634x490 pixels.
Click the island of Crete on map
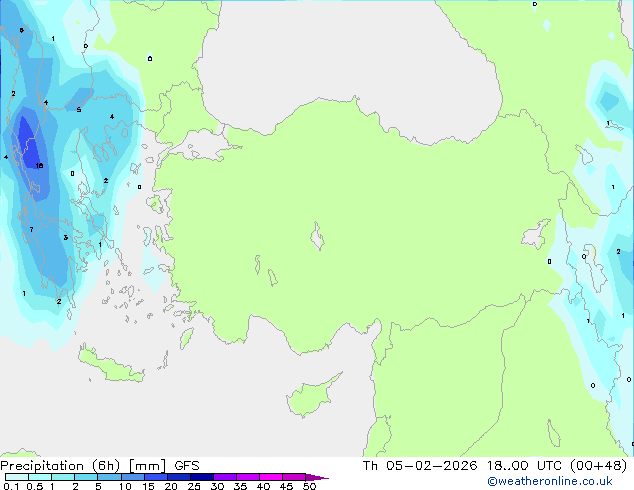coord(111,366)
